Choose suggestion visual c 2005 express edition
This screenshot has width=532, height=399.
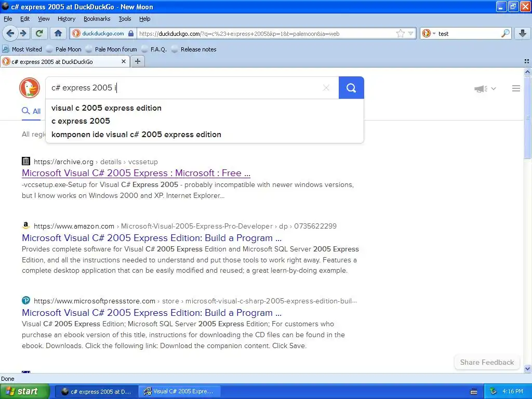205,108
